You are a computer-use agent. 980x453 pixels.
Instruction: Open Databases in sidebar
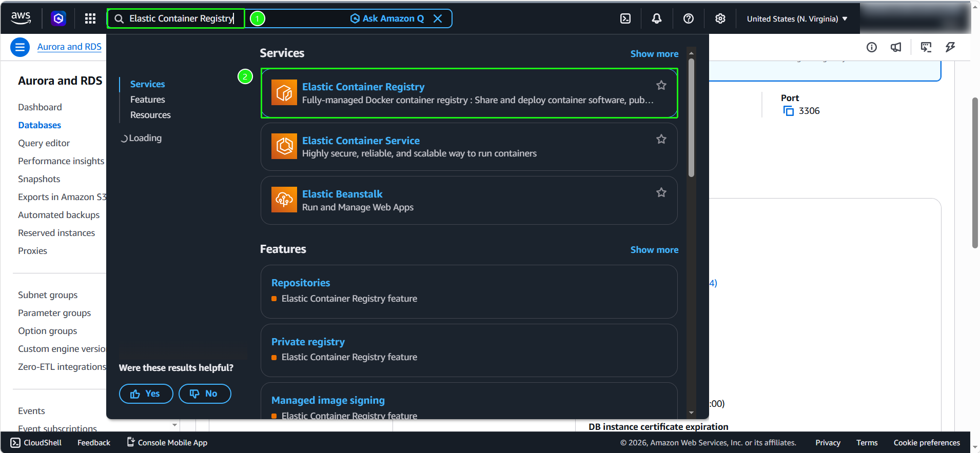tap(40, 125)
